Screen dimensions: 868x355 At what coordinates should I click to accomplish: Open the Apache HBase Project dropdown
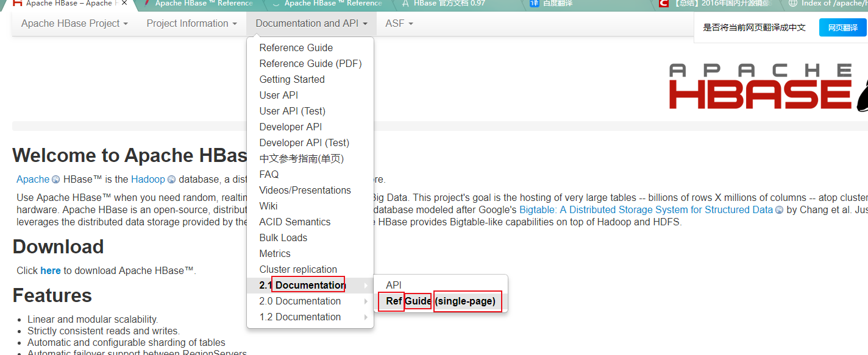point(74,24)
